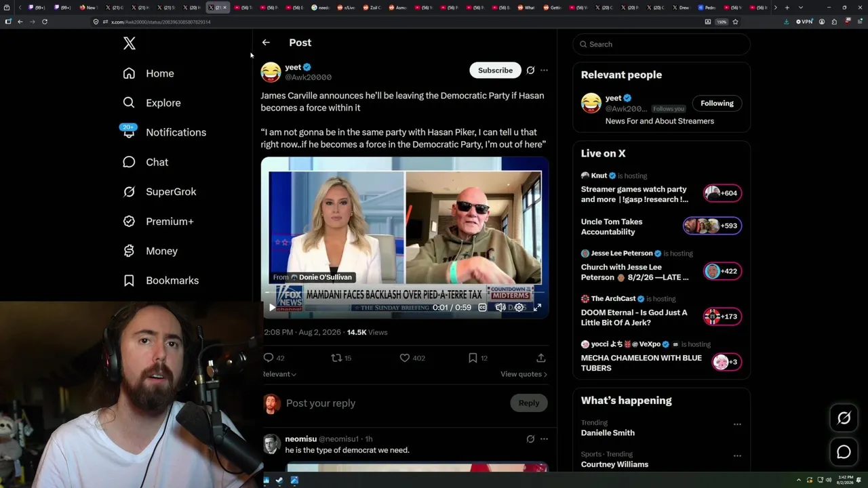Open the floating chat messages button
Image resolution: width=868 pixels, height=488 pixels.
coord(844,452)
